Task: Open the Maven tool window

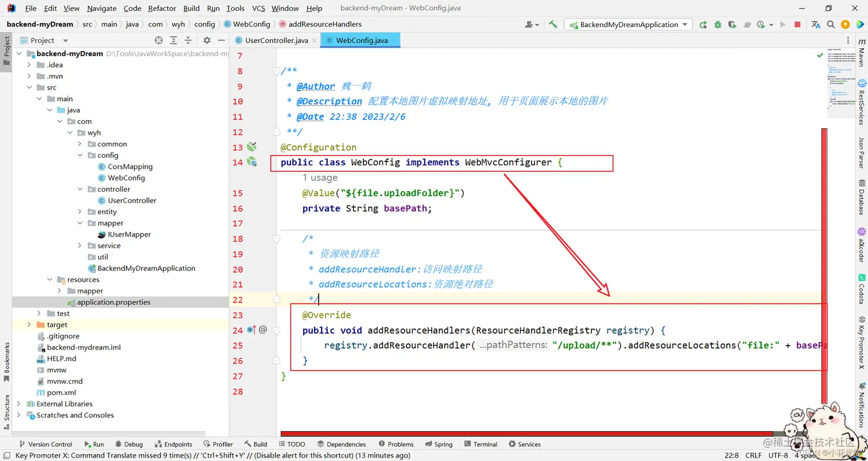Action: (x=861, y=53)
